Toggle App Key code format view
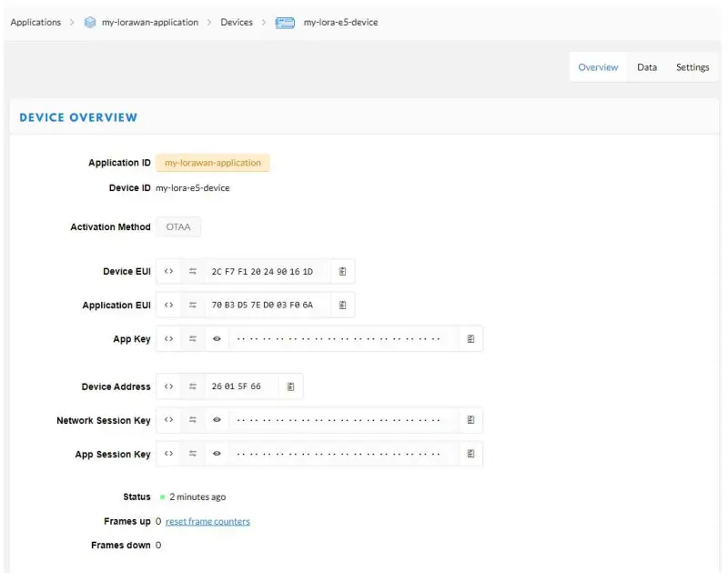The image size is (728, 582). click(x=168, y=339)
